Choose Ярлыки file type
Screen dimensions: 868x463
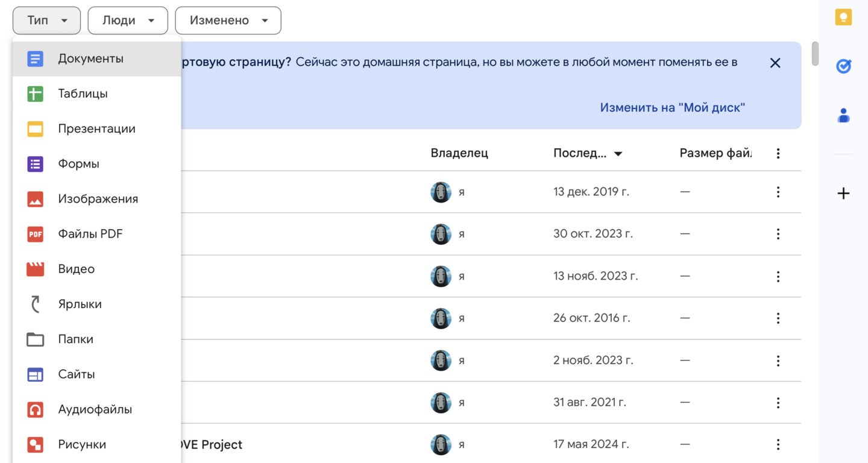pos(96,304)
